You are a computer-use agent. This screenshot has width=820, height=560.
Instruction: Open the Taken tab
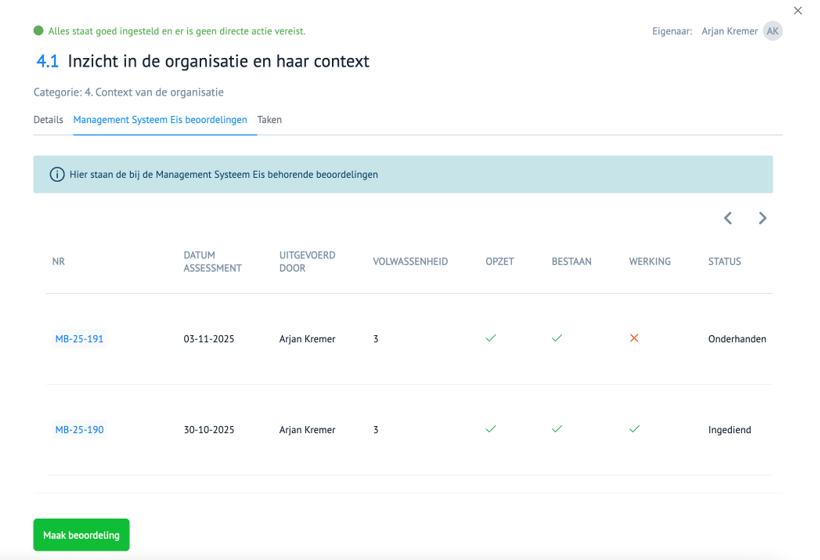coord(269,120)
